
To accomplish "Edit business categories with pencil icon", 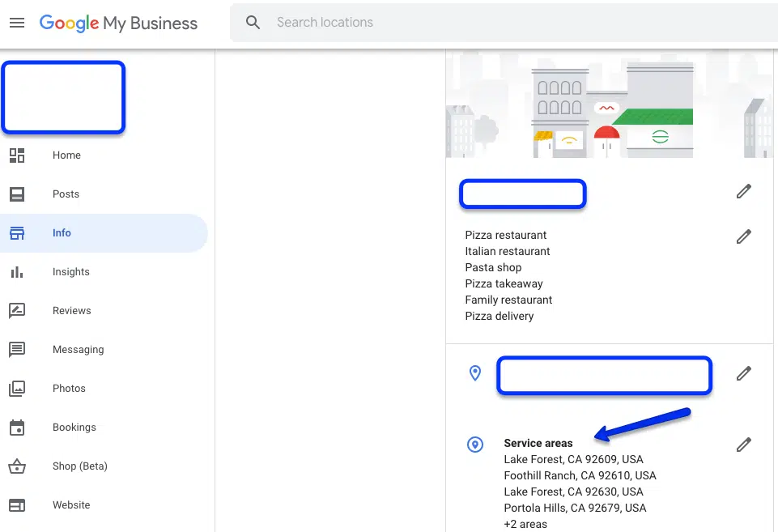I will click(x=743, y=236).
